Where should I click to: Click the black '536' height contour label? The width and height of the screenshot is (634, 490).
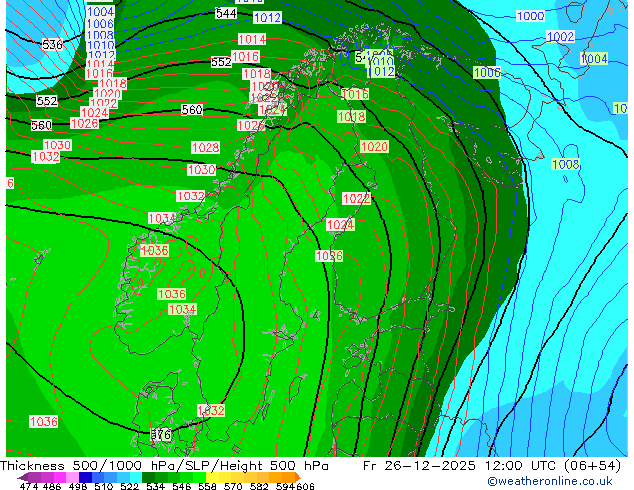(52, 44)
